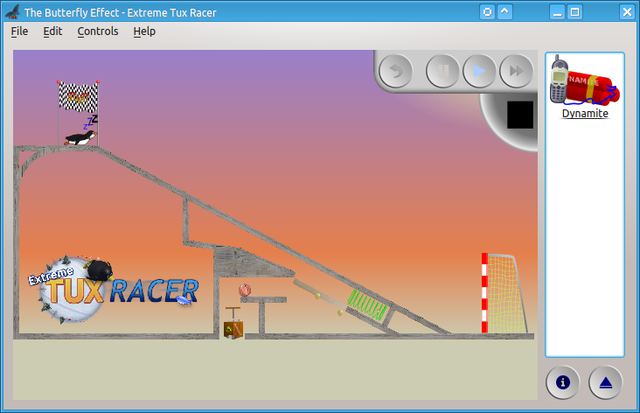Click the detonator plunger box
640x413 pixels.
233,326
